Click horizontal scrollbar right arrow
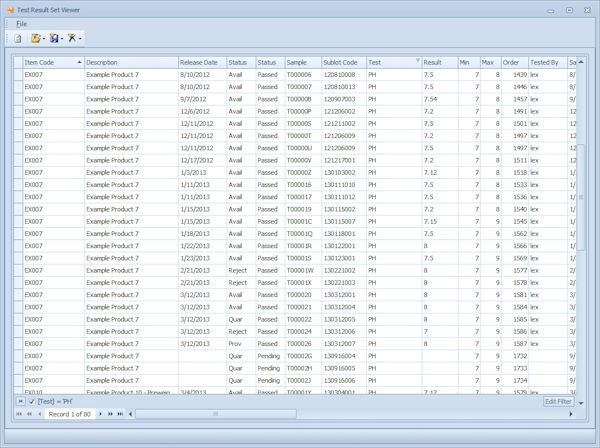600x448 pixels. (571, 414)
